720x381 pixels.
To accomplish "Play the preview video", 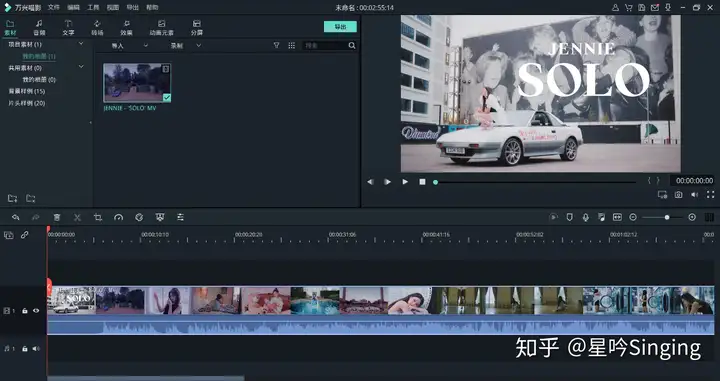I will click(405, 182).
